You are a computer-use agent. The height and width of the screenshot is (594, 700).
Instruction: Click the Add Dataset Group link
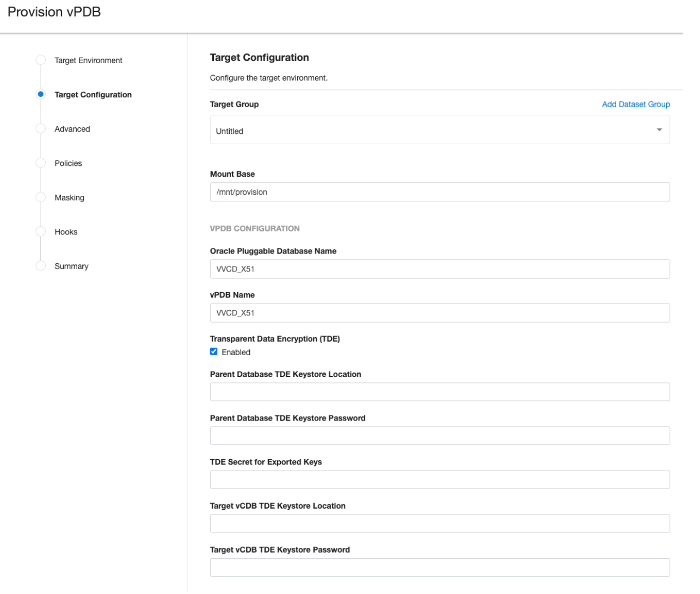pyautogui.click(x=635, y=104)
